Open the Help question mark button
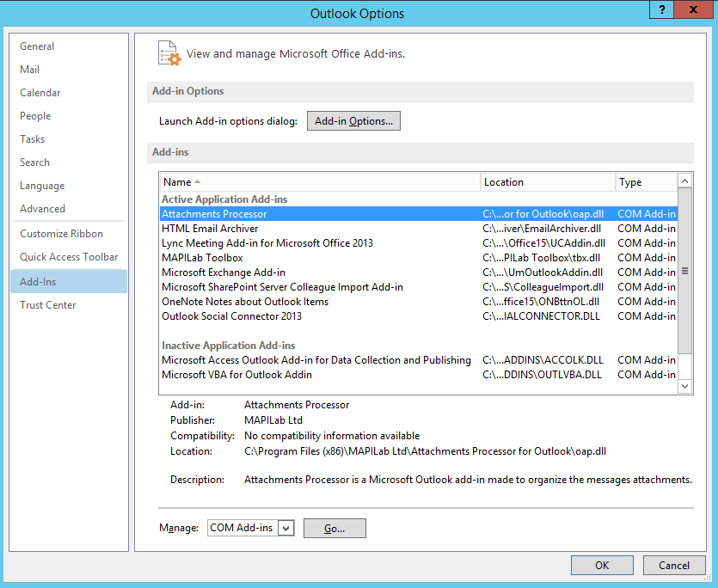 point(661,9)
